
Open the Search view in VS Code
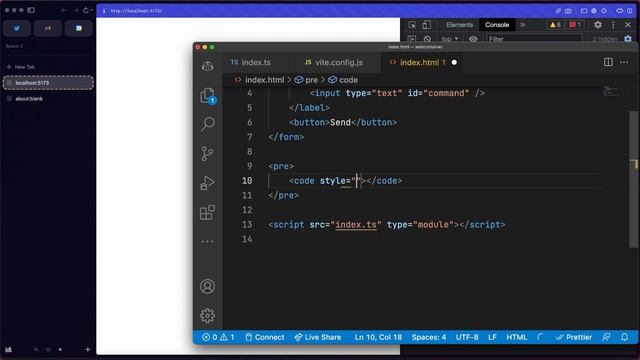(x=207, y=124)
